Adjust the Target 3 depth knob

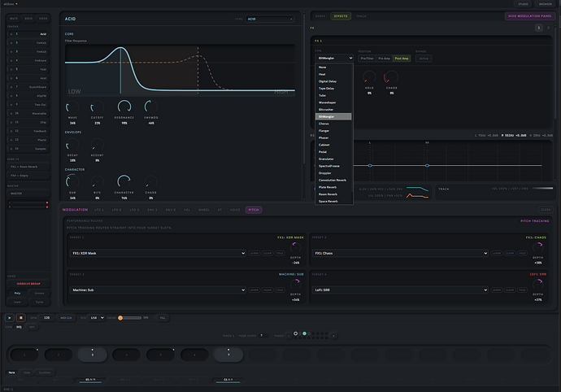pyautogui.click(x=295, y=285)
